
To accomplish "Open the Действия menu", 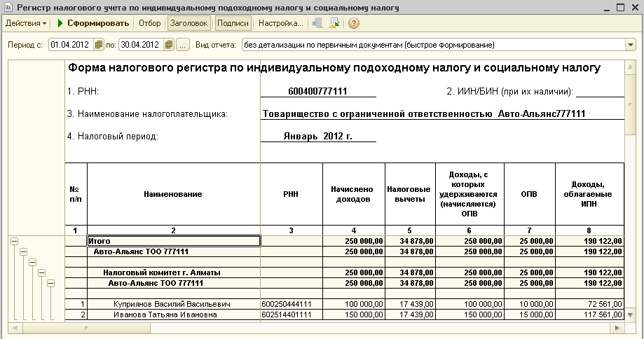I will coord(26,23).
